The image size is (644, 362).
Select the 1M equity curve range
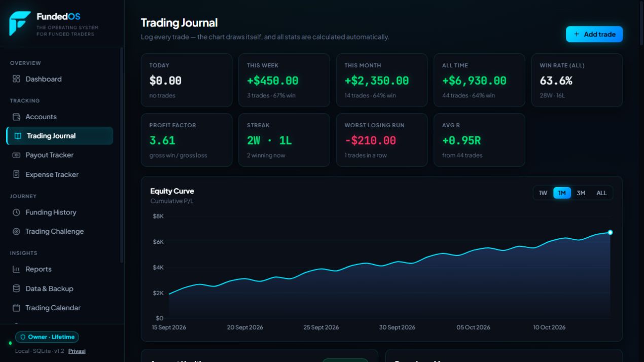pos(562,193)
